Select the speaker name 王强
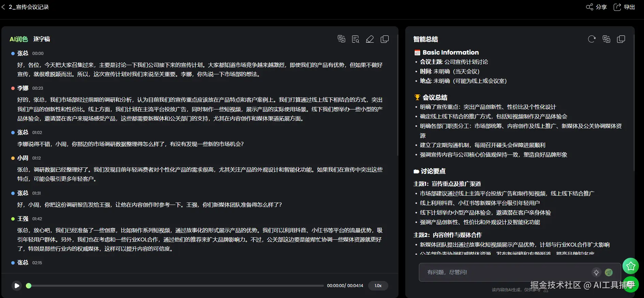The width and height of the screenshot is (644, 298). (23, 219)
